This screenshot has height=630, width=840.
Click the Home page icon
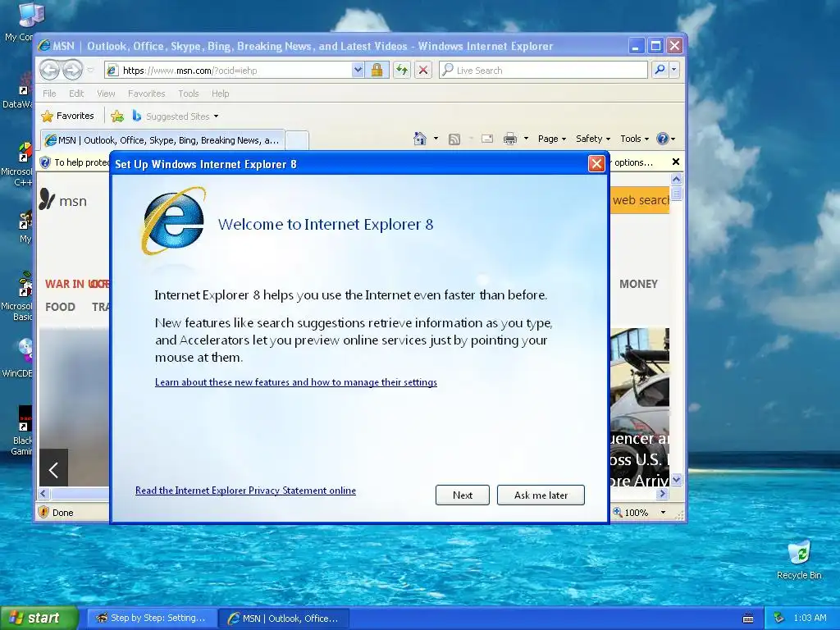click(x=420, y=139)
